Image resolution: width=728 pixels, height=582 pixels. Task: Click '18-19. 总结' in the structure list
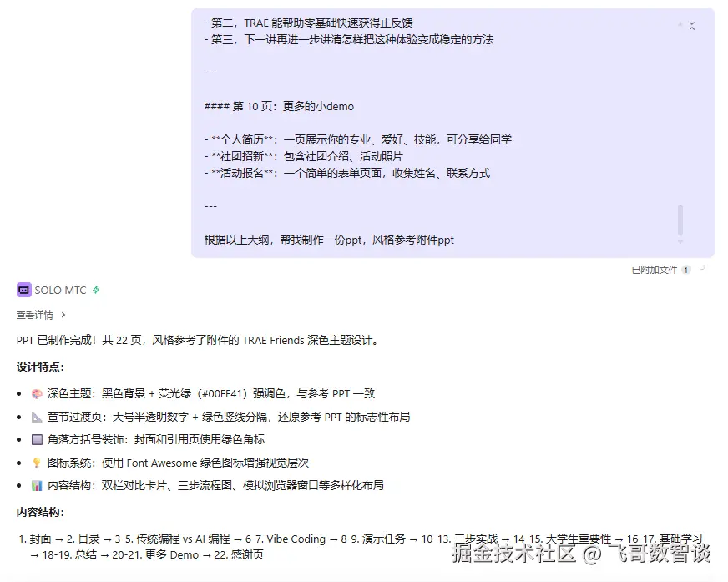pyautogui.click(x=69, y=555)
